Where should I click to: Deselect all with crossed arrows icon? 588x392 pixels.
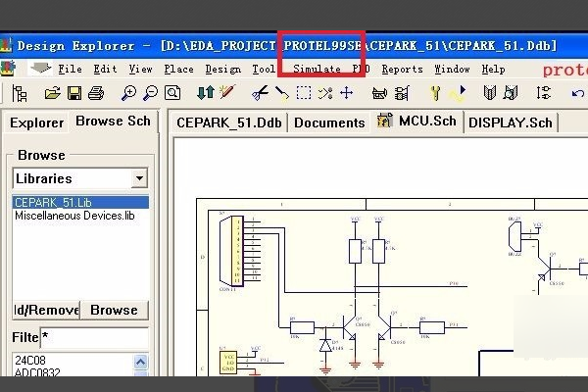pyautogui.click(x=325, y=93)
